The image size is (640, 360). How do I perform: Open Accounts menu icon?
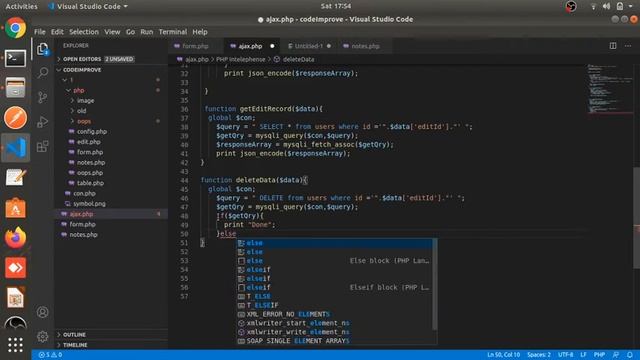pyautogui.click(x=42, y=312)
